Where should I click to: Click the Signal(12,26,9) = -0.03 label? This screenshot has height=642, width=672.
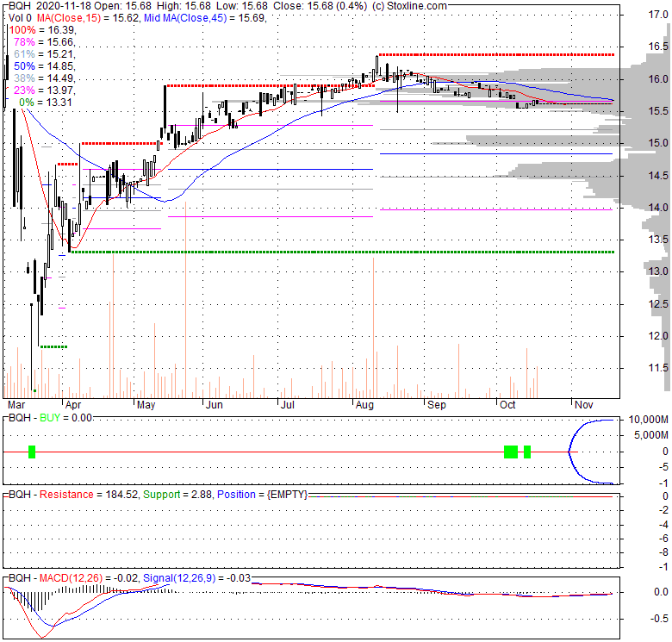coord(196,578)
